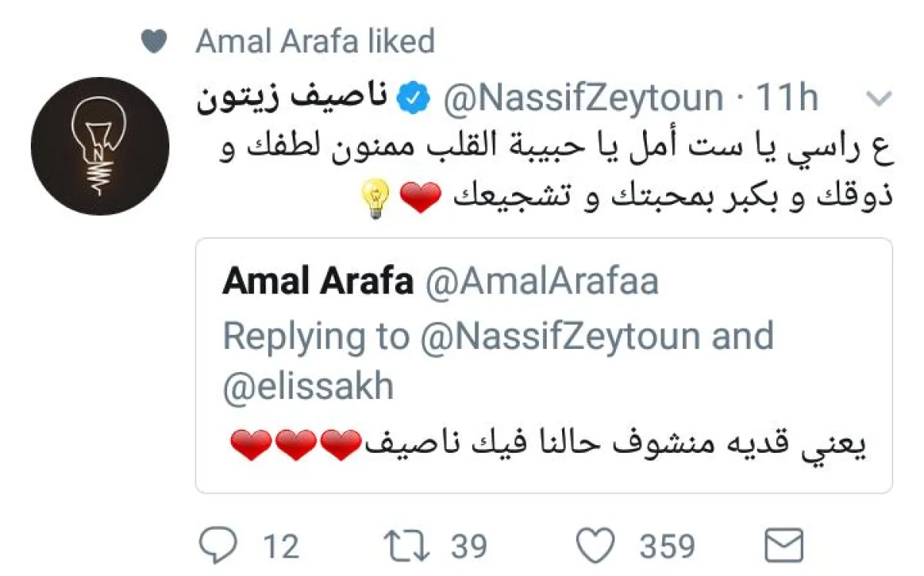Image resolution: width=924 pixels, height=576 pixels.
Task: Click the blue verified badge
Action: point(410,99)
